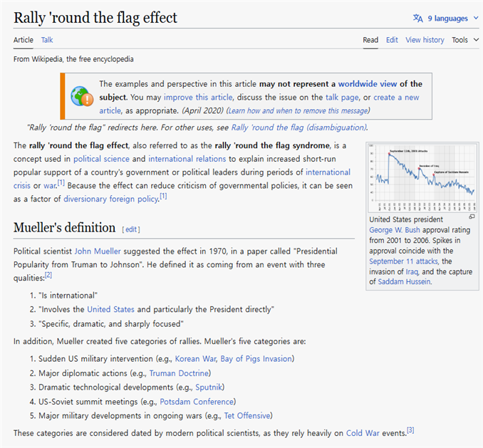Click the diversionary foreign policy link
Image resolution: width=483 pixels, height=448 pixels.
tap(110, 199)
